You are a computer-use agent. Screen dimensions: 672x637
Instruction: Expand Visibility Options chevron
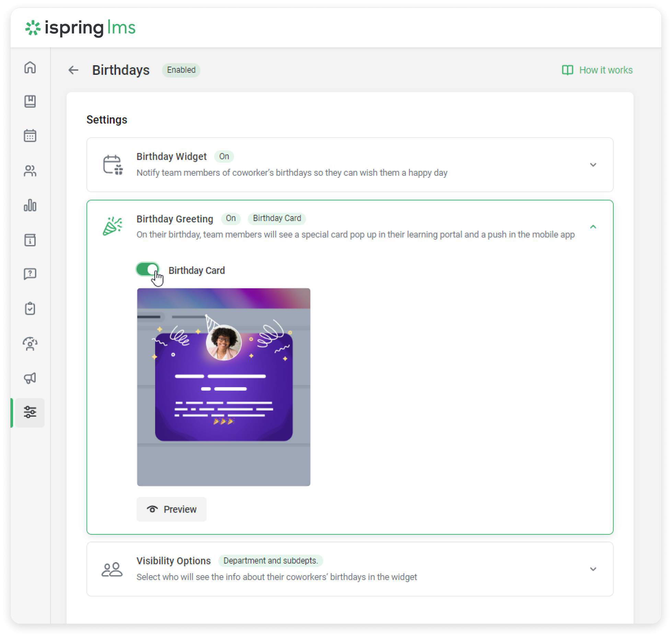coord(593,569)
